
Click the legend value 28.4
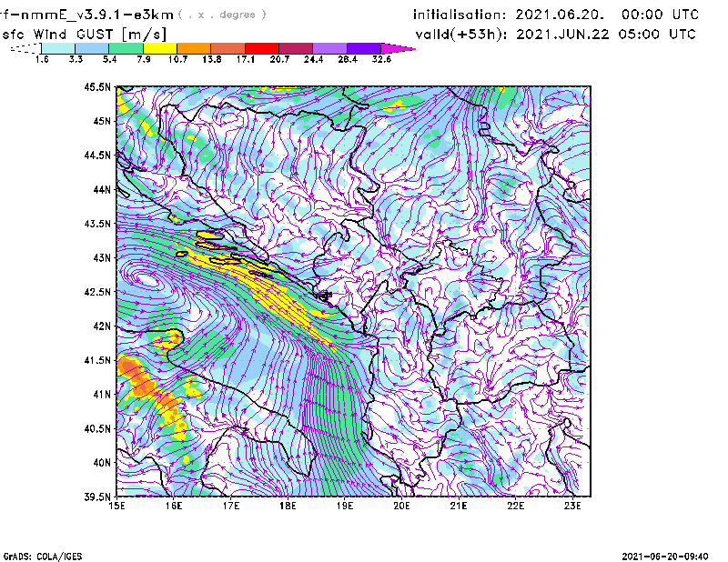(348, 59)
